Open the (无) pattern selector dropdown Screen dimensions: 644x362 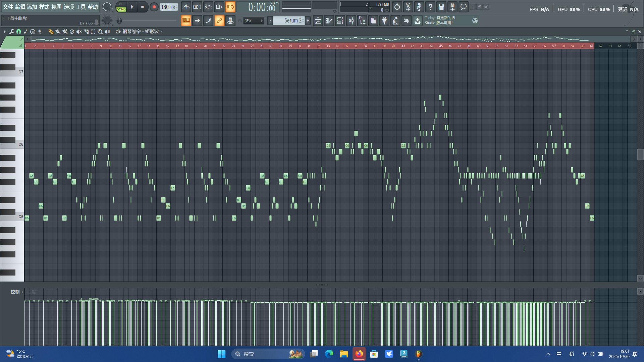[253, 21]
